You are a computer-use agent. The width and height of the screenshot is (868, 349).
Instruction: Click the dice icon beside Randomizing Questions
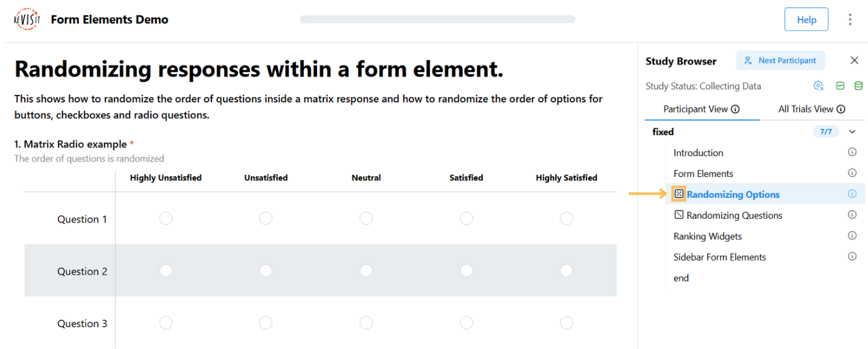click(x=679, y=215)
